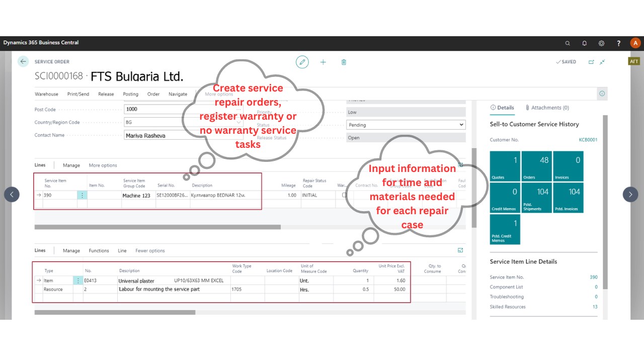This screenshot has height=362, width=644.
Task: Open Service Item No. 390 link in details
Action: click(x=594, y=278)
